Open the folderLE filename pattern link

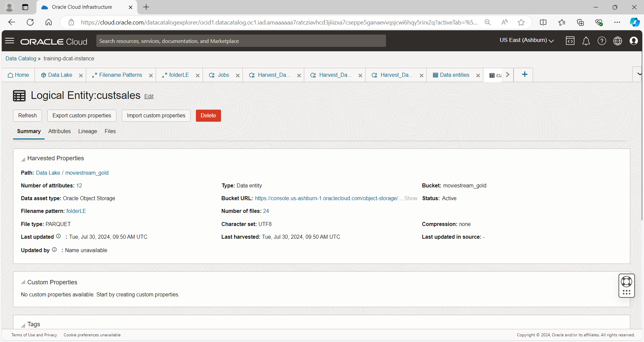[x=76, y=211]
